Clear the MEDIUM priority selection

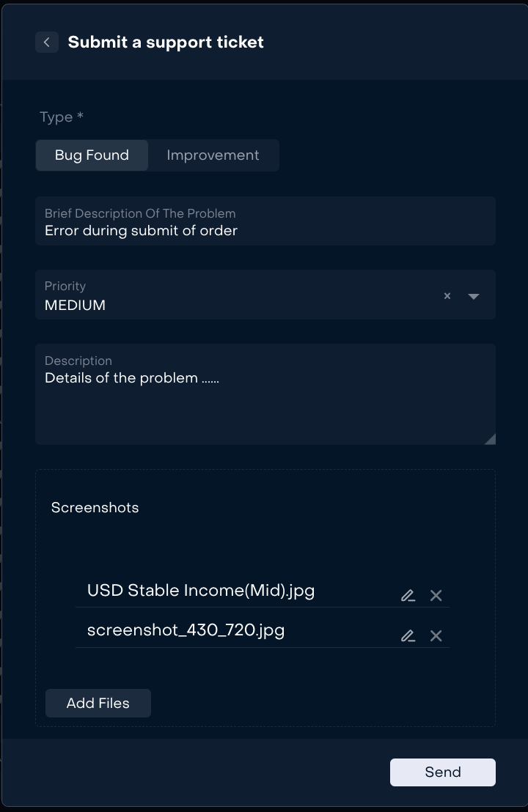pos(447,296)
